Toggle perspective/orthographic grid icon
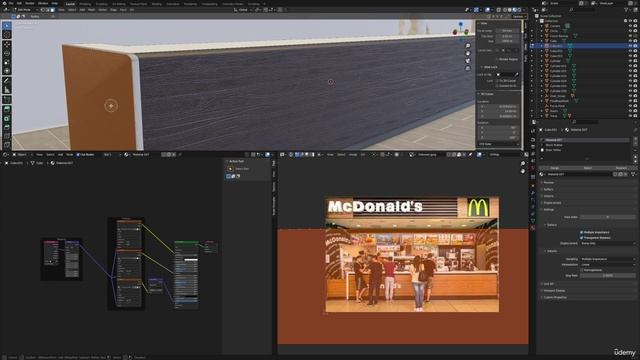Screen dimensions: 640x360 (468, 68)
